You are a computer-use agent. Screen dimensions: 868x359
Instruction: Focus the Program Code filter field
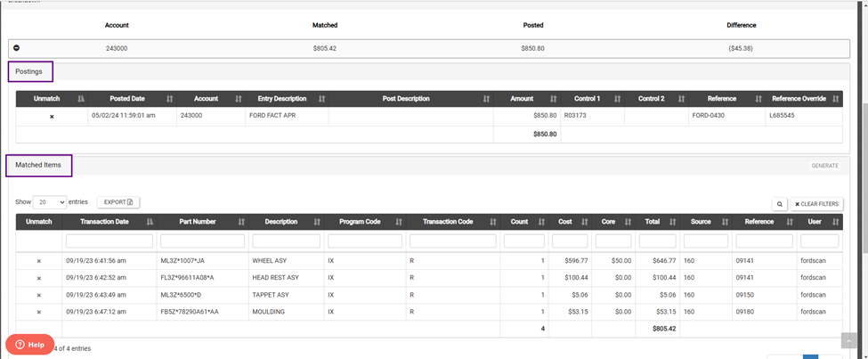pos(365,241)
